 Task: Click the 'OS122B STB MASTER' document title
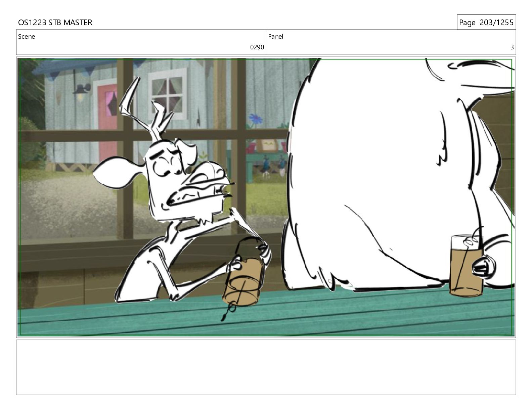click(x=55, y=22)
